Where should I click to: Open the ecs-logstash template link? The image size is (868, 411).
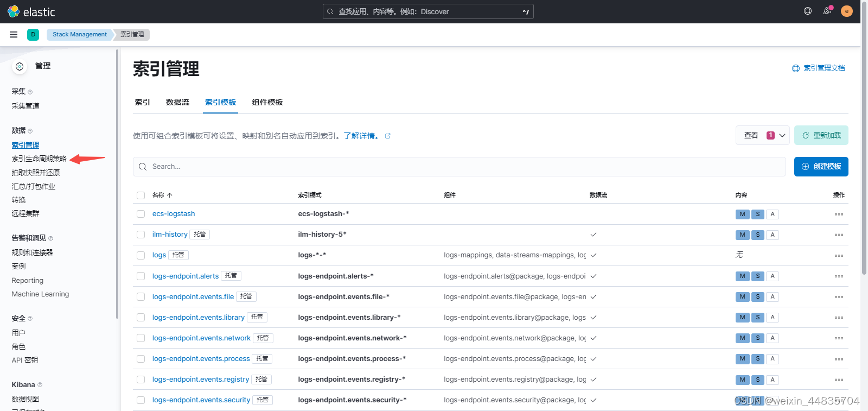point(174,214)
